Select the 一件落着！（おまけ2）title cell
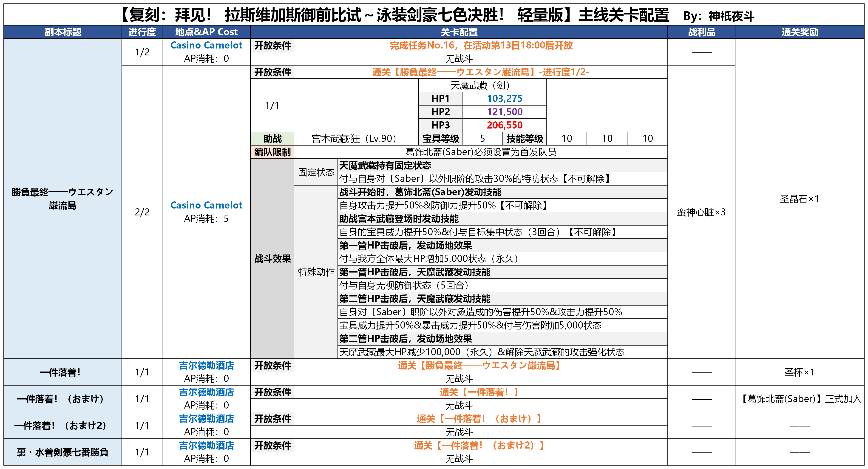 point(63,426)
